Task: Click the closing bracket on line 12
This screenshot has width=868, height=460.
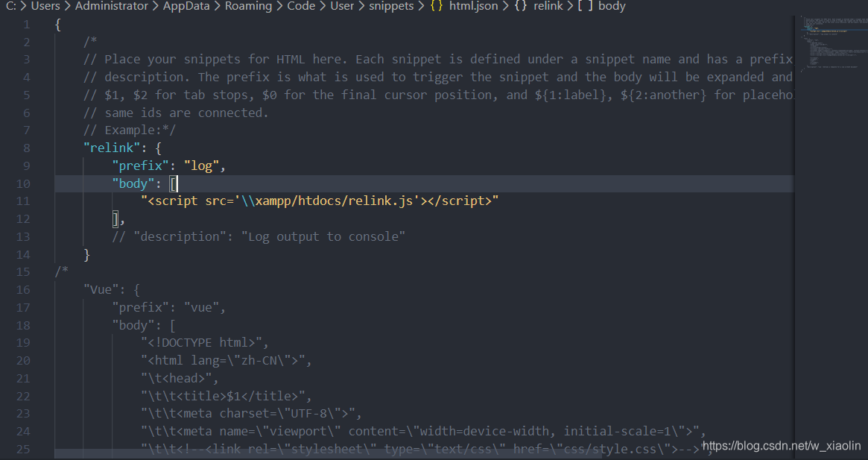Action: click(x=115, y=219)
